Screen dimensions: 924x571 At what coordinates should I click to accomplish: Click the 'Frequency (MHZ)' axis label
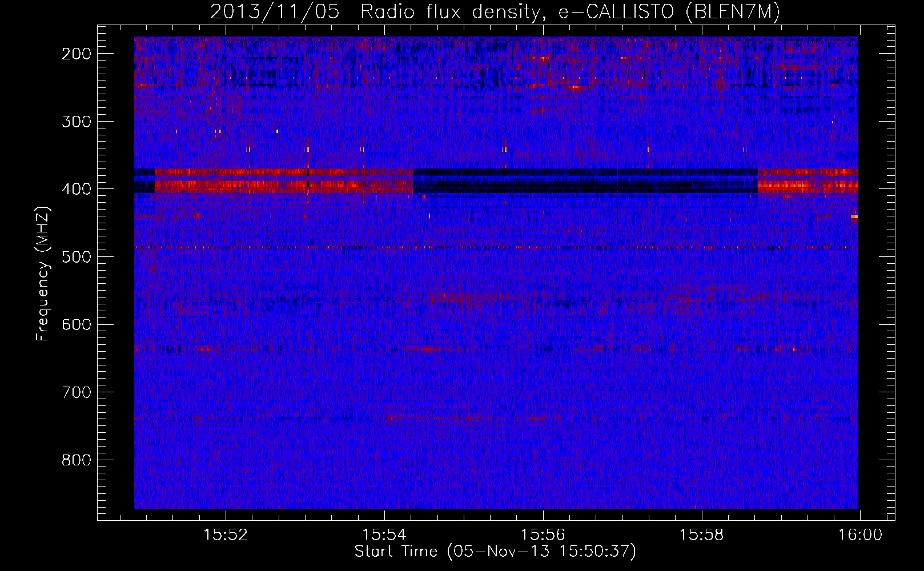click(x=43, y=274)
